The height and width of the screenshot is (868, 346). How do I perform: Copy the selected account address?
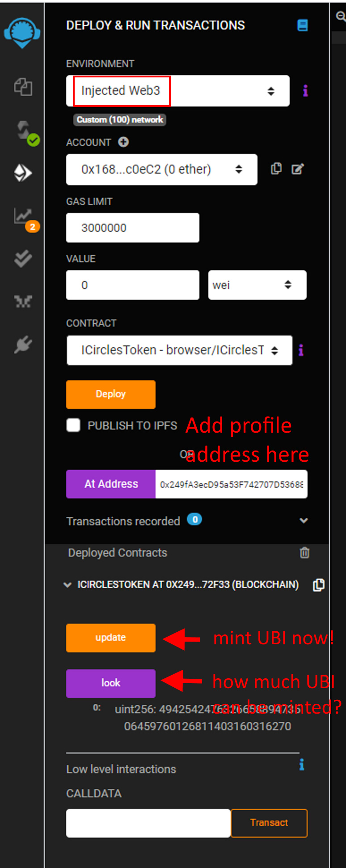pos(276,169)
